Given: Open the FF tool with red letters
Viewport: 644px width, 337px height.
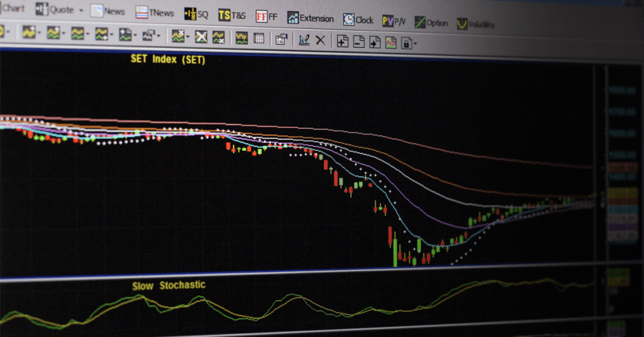Looking at the screenshot, I should 266,17.
